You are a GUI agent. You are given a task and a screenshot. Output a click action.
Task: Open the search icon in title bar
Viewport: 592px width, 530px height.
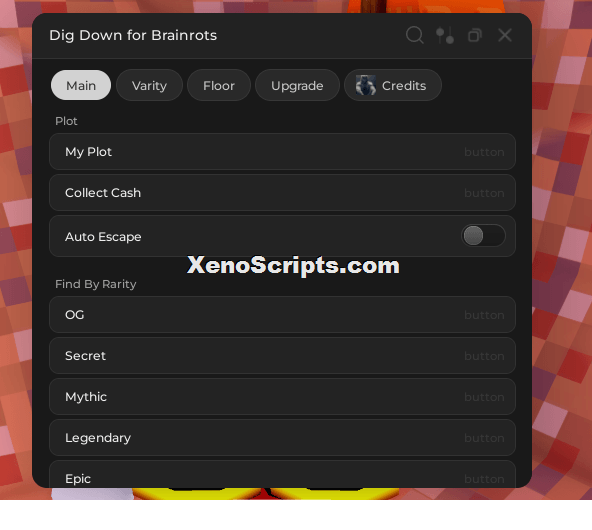pos(415,35)
